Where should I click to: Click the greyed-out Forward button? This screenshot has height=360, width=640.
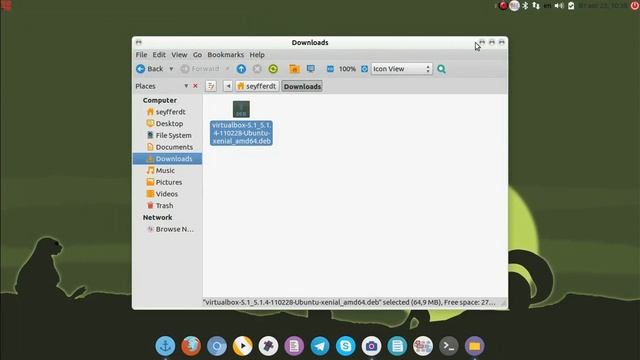[x=200, y=69]
